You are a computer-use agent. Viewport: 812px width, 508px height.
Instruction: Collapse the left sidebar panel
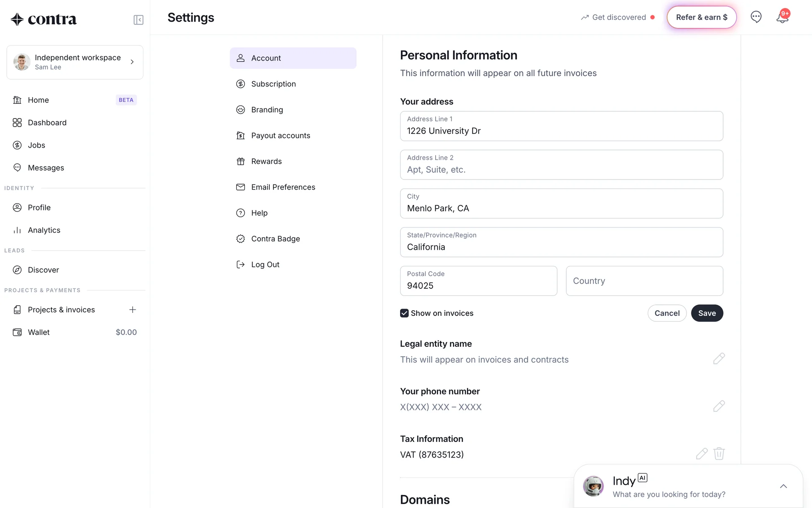click(x=138, y=20)
